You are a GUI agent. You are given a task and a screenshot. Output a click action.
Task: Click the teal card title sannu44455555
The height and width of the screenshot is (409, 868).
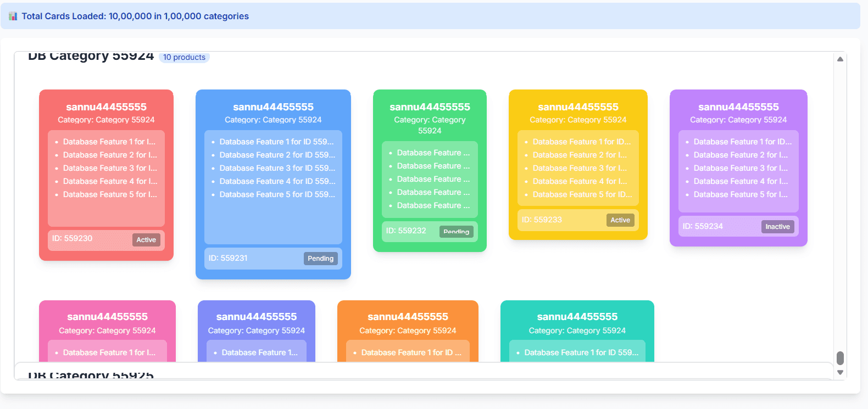click(577, 317)
